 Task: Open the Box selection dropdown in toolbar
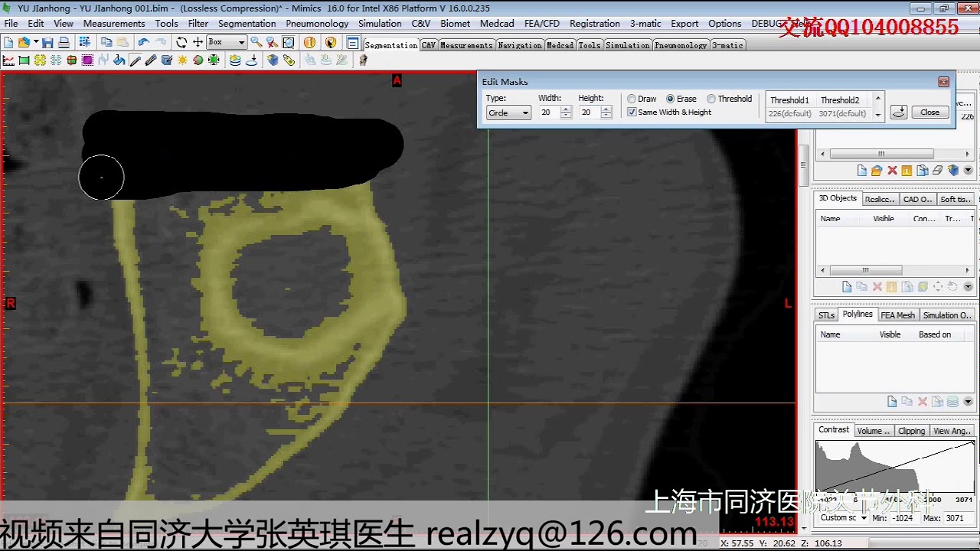pos(227,42)
